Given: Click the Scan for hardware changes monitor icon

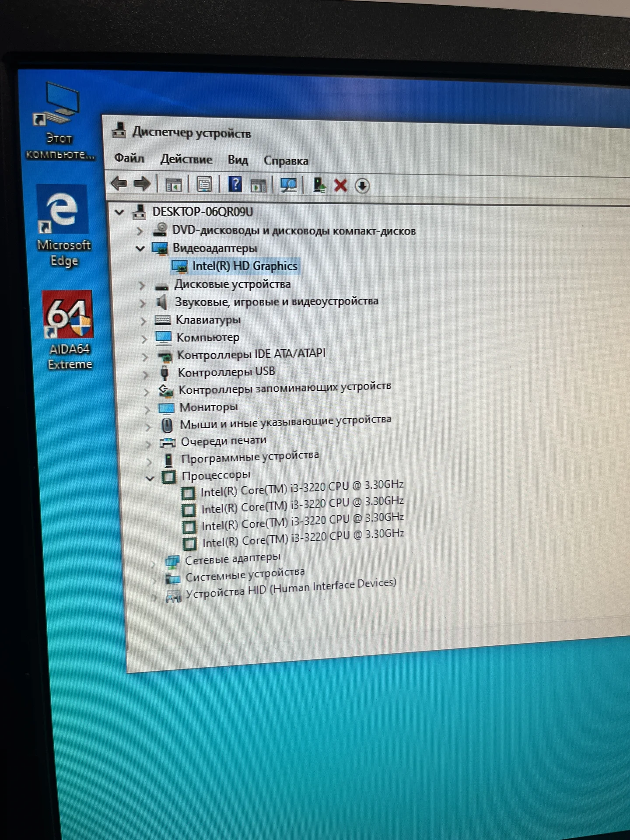Looking at the screenshot, I should coord(288,185).
